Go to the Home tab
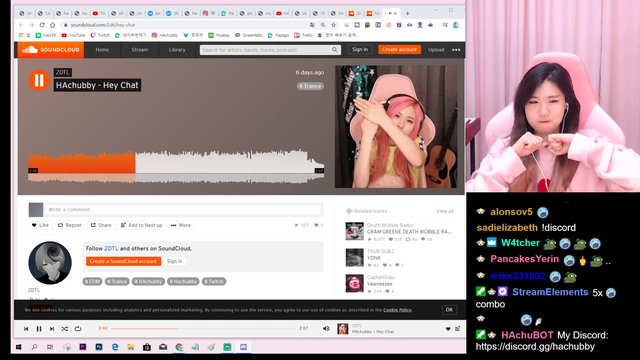Screen dimensions: 640x360 coord(102,50)
